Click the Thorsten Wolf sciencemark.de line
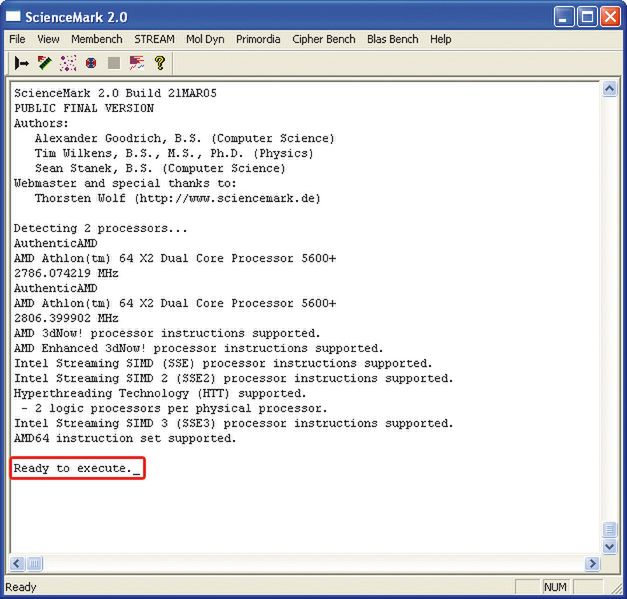Screen dimensions: 627x599 tap(178, 198)
